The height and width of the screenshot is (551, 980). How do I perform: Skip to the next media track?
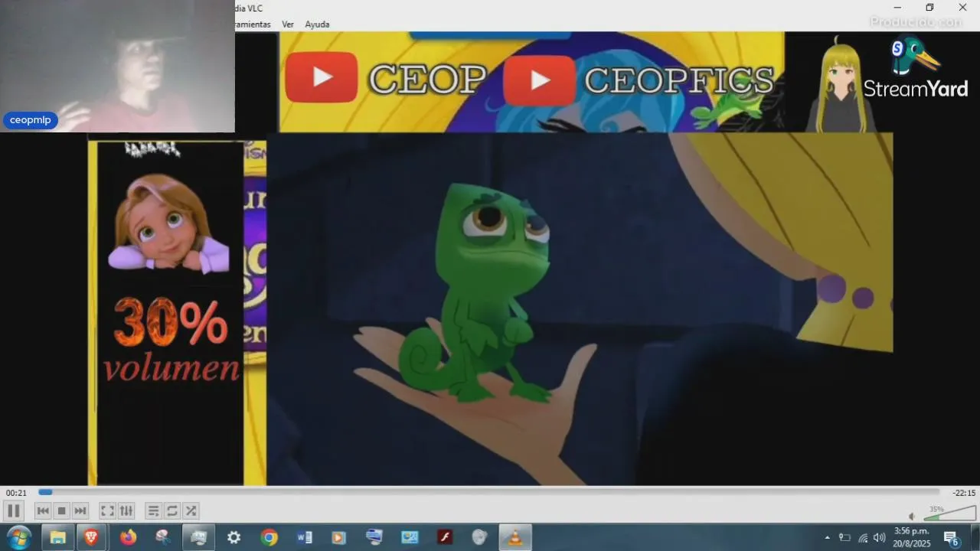click(80, 510)
